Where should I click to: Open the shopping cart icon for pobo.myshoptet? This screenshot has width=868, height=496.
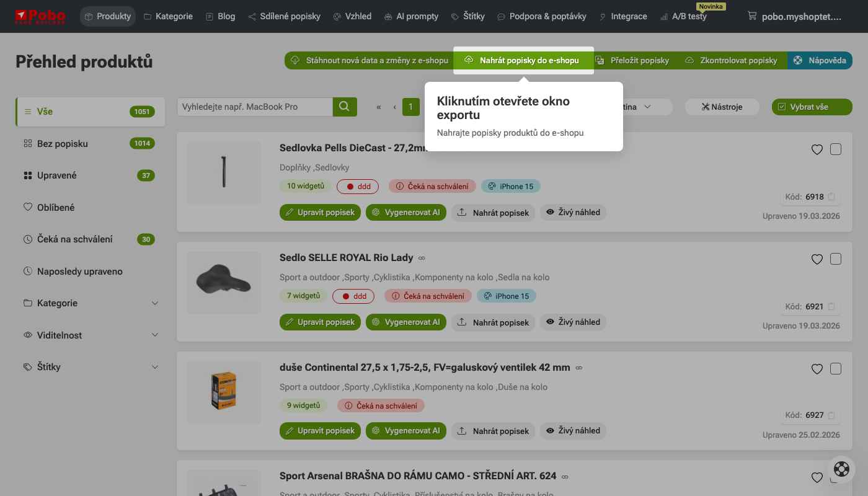753,17
